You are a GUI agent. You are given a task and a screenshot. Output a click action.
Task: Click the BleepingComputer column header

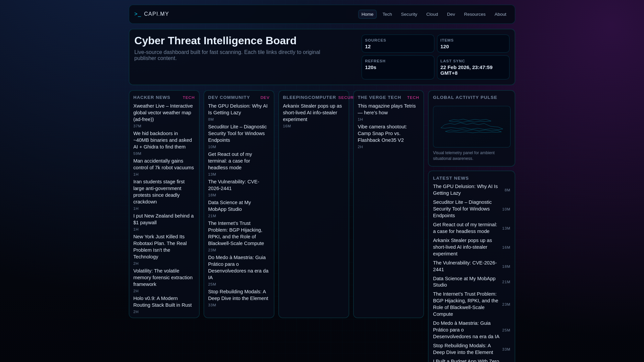point(309,98)
